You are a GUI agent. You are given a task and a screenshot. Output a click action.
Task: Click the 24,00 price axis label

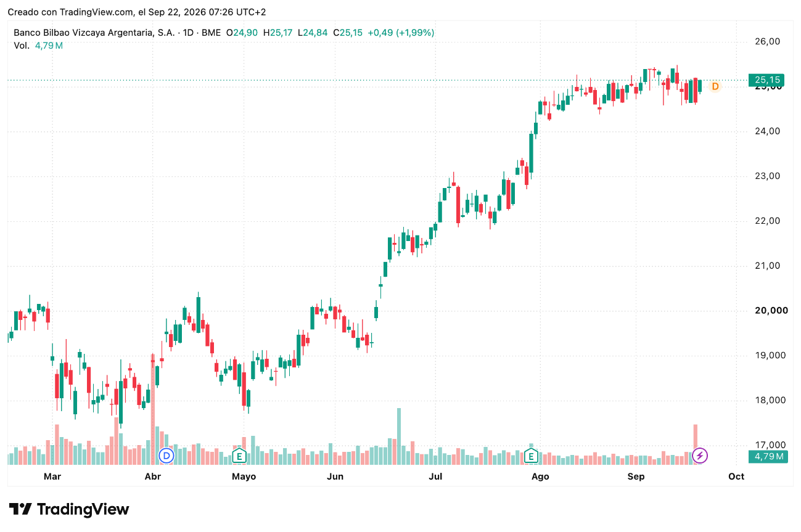[768, 131]
